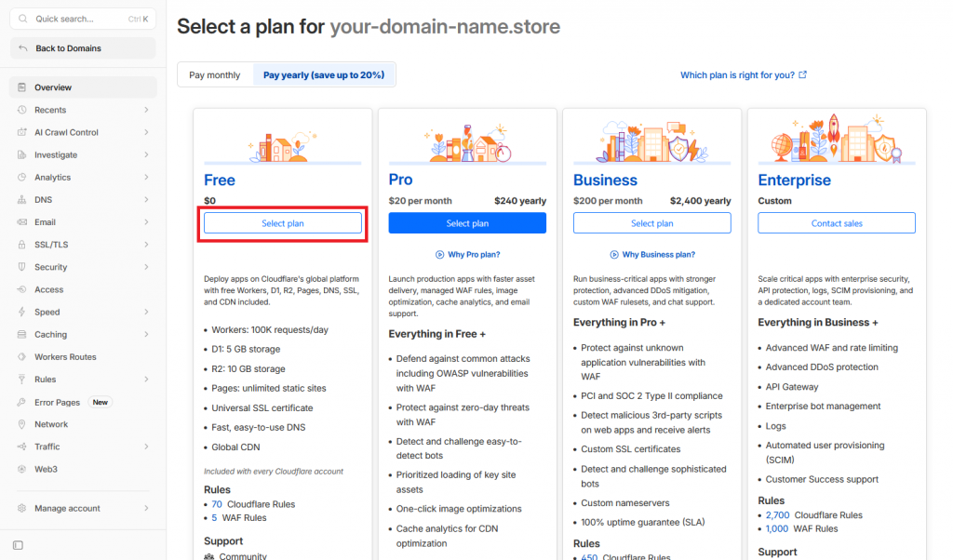
Task: Switch billing to Pay monthly
Action: [215, 75]
